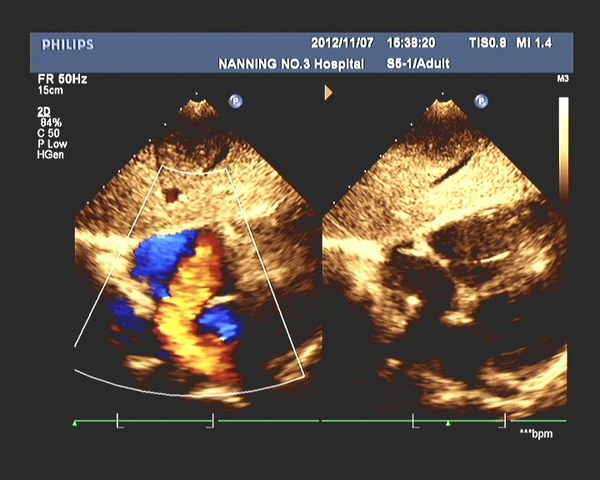600x480 pixels.
Task: Click the left image P orientation marker
Action: point(236,100)
